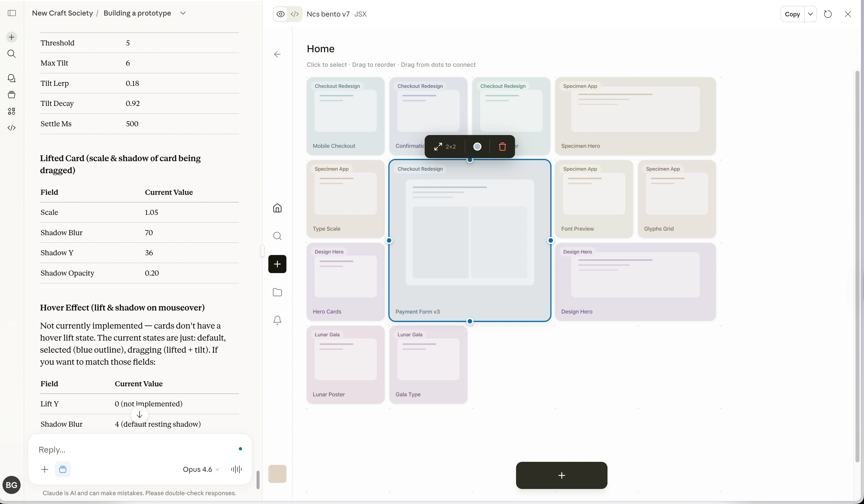The width and height of the screenshot is (864, 504).
Task: Open code icon in left sidebar
Action: (12, 128)
